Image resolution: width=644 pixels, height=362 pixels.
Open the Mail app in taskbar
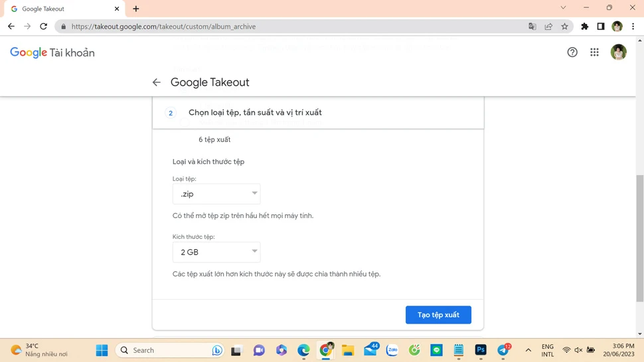tap(371, 349)
